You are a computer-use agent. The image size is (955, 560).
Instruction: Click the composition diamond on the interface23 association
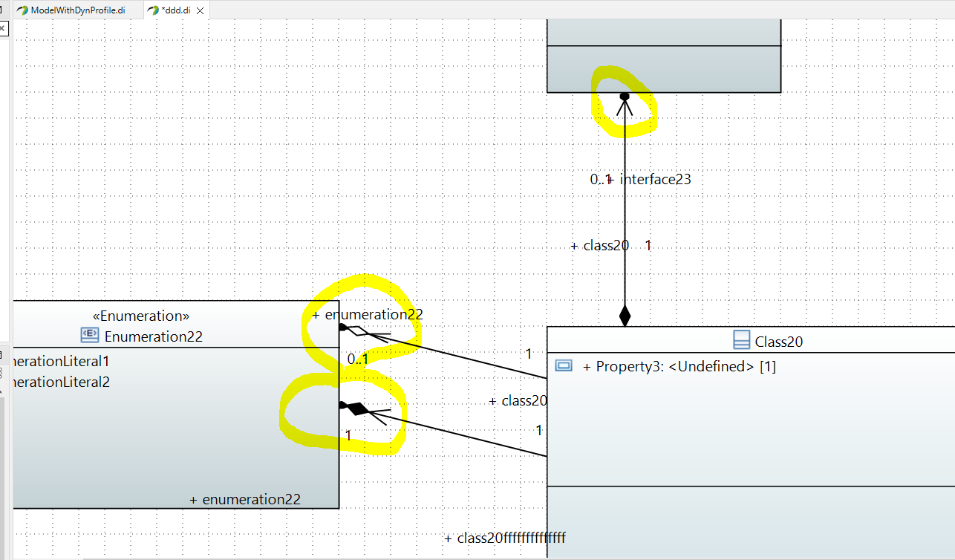pos(624,316)
